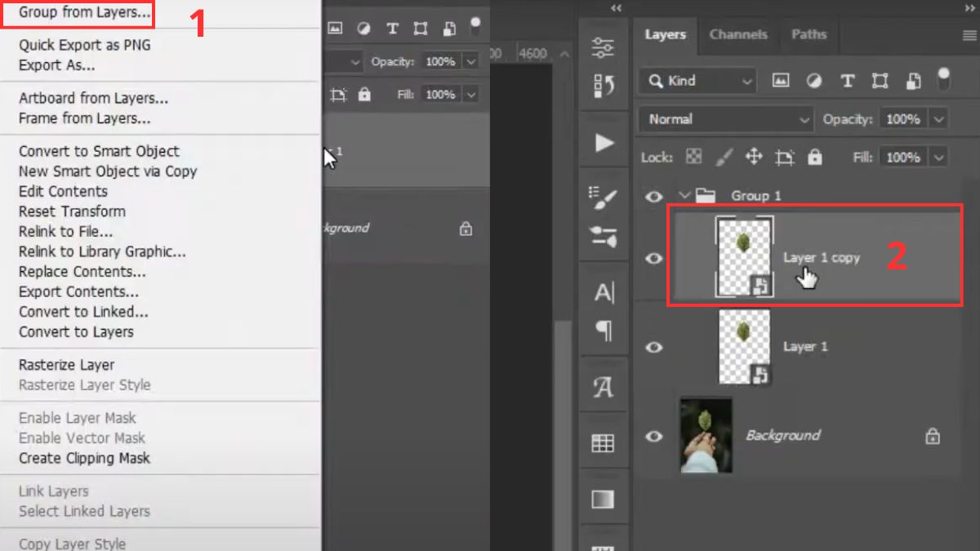Lock position move-arrows icon
The height and width of the screenshot is (551, 980).
pyautogui.click(x=754, y=157)
